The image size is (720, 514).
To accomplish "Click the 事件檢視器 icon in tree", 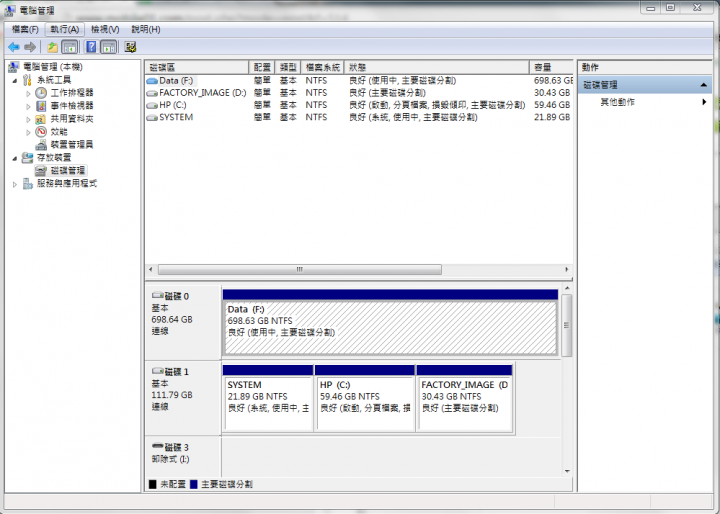I will click(x=41, y=106).
